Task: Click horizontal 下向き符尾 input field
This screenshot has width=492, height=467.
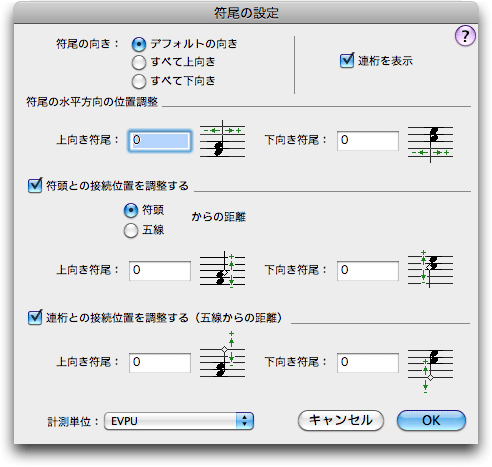Action: [x=368, y=141]
